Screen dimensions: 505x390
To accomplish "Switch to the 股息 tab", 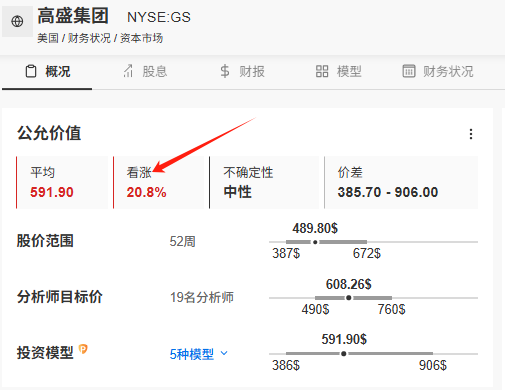I will tap(145, 71).
